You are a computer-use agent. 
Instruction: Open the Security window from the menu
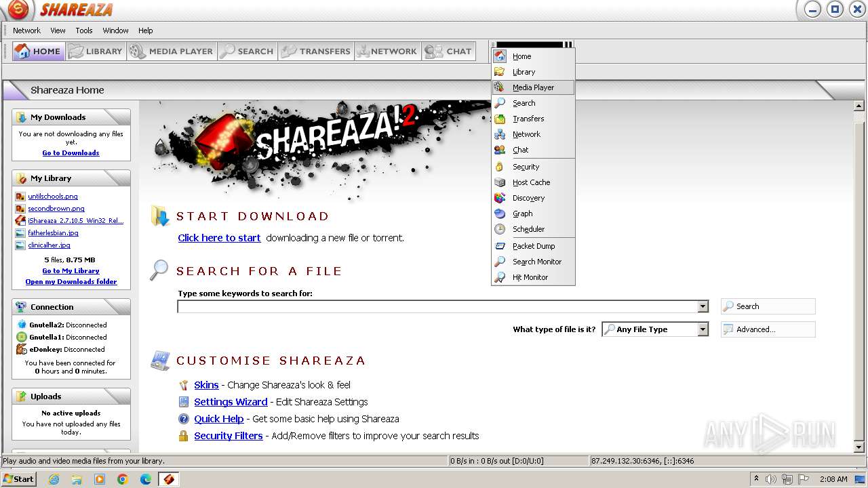pos(533,167)
